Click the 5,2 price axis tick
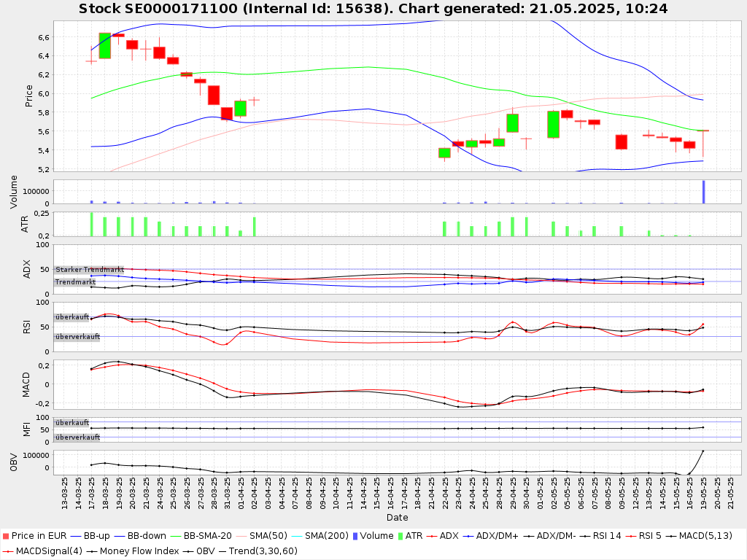The height and width of the screenshot is (560, 747). 43,169
